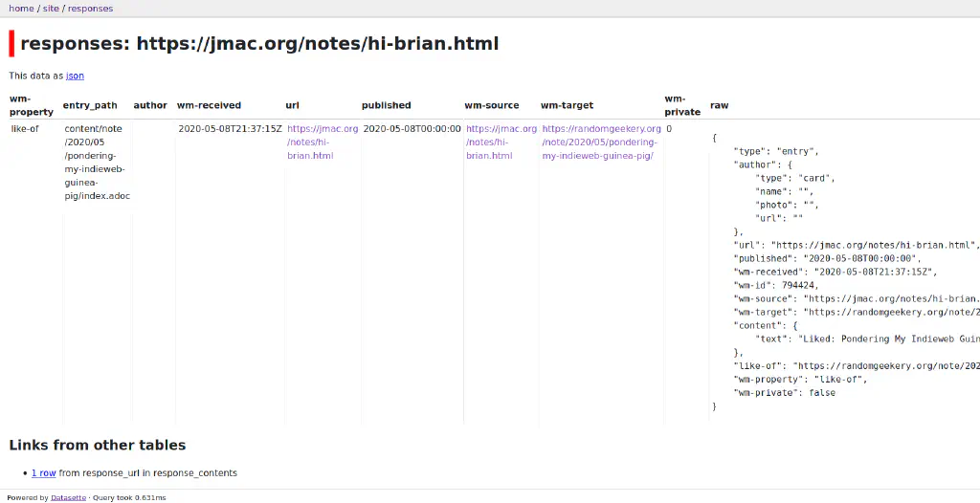The width and height of the screenshot is (980, 503).
Task: Click raw JSON line '"wm-private": false'
Action: 784,392
